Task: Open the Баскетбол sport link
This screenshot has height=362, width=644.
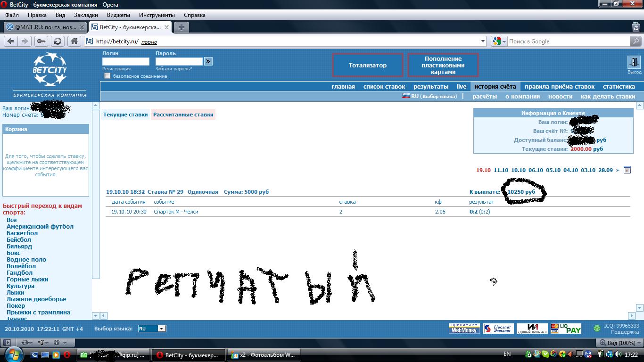Action: click(22, 233)
